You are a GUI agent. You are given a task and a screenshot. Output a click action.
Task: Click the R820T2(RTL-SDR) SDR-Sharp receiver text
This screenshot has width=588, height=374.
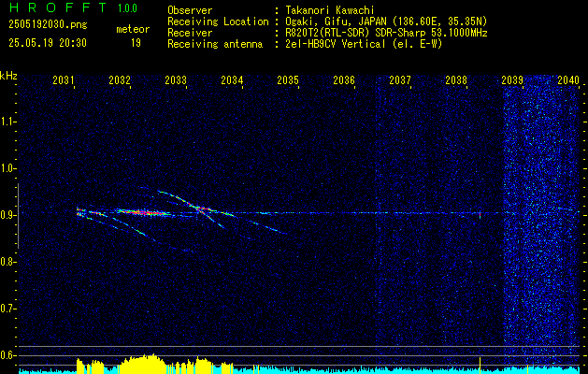386,33
